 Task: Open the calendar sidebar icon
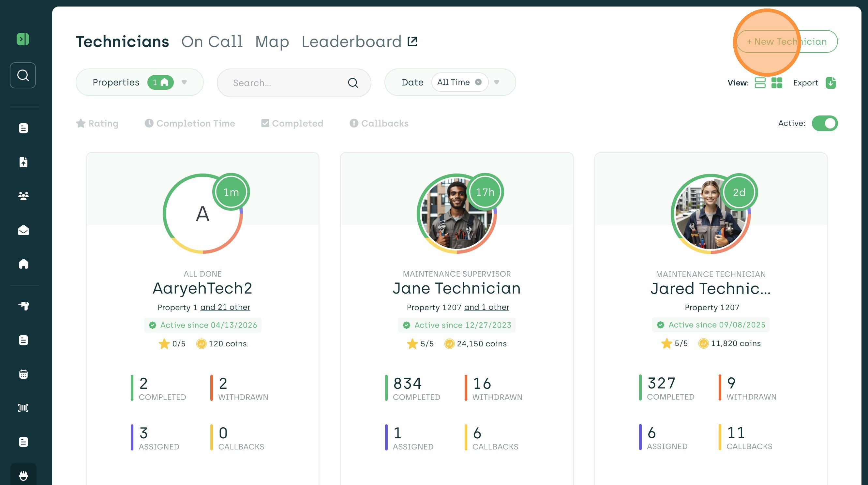tap(23, 374)
